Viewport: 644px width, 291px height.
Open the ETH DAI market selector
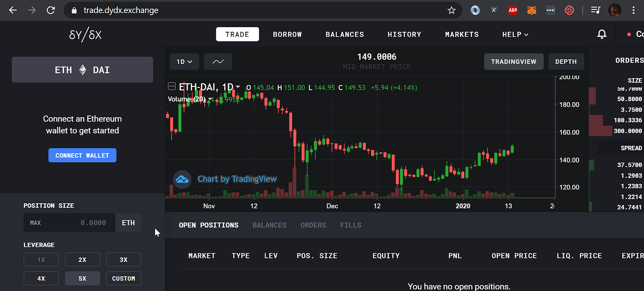pyautogui.click(x=82, y=70)
